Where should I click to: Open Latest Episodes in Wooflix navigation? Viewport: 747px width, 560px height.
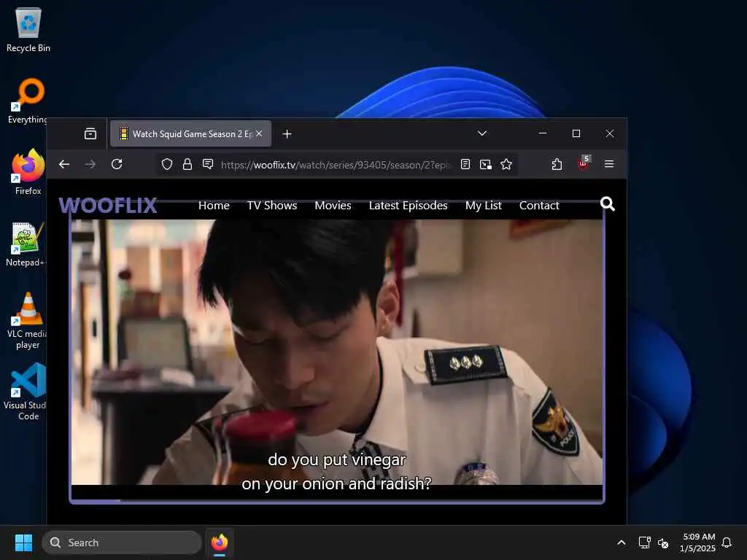pos(409,205)
